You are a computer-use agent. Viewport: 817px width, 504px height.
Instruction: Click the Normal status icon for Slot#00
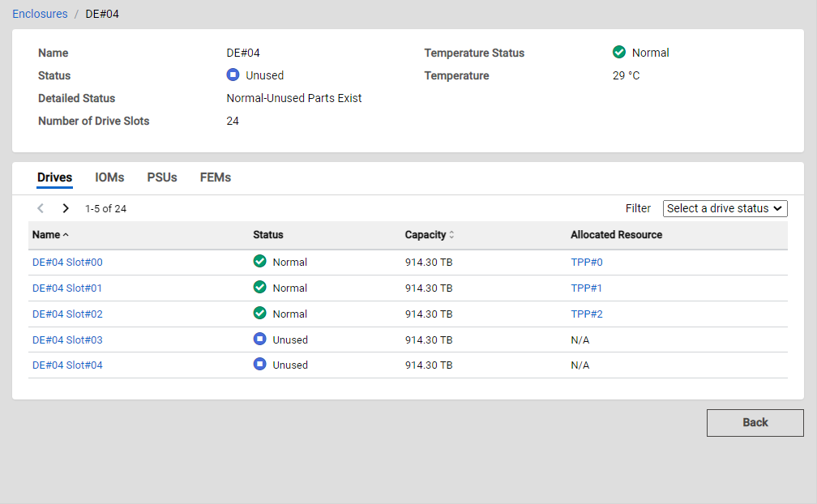click(259, 262)
